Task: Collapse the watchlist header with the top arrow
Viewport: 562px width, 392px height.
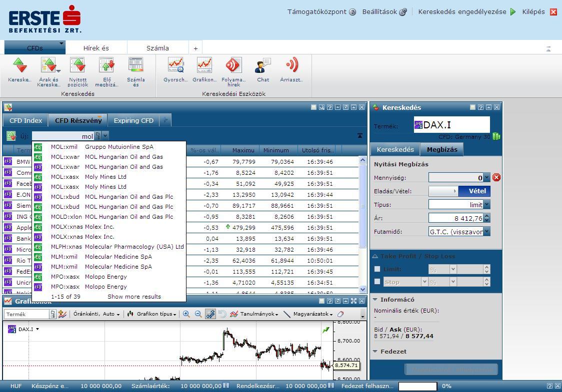Action: pyautogui.click(x=360, y=136)
